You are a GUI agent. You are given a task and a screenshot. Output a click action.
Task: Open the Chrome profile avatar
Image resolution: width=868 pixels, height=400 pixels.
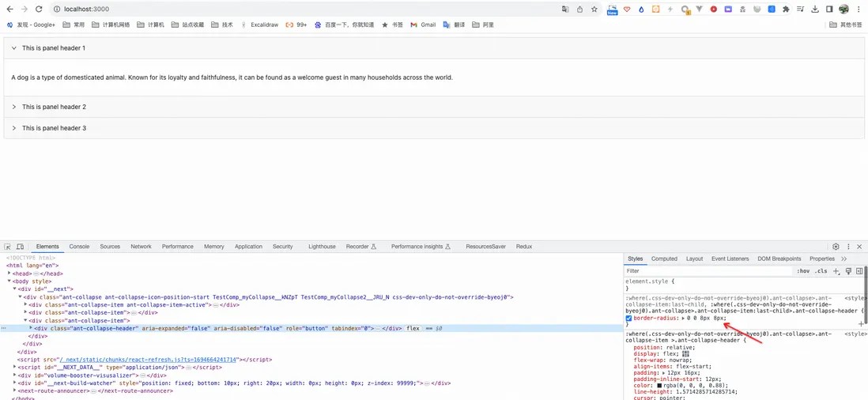[843, 9]
